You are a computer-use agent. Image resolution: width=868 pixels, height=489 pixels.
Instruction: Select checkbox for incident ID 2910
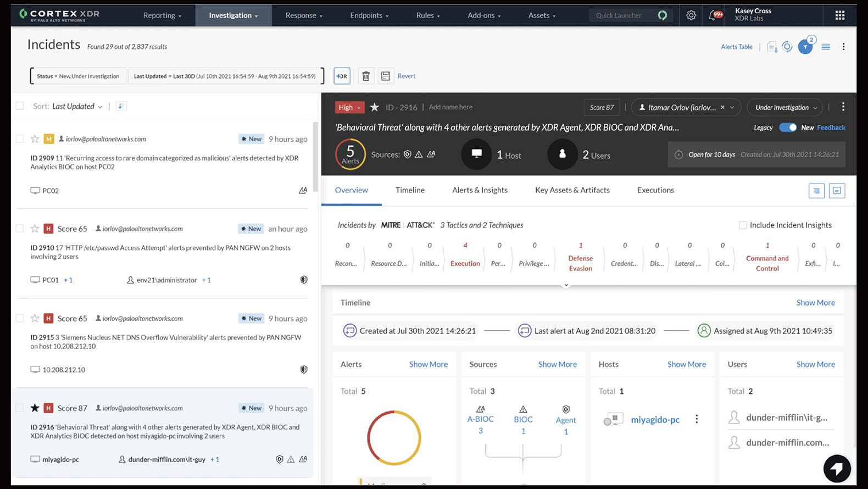(x=20, y=229)
